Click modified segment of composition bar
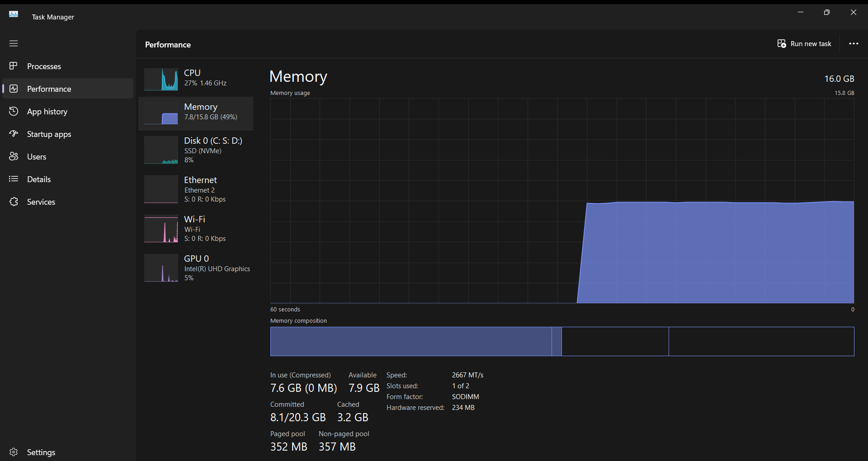The height and width of the screenshot is (461, 868). point(557,341)
